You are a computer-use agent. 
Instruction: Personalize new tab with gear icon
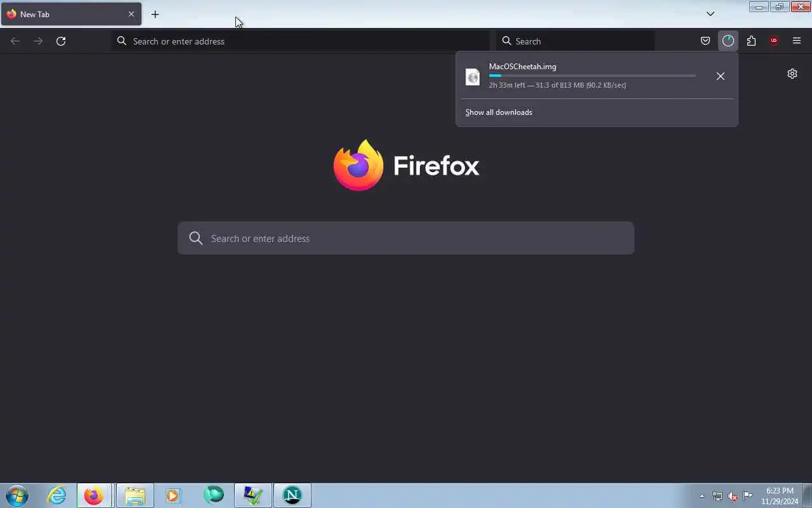(x=792, y=74)
